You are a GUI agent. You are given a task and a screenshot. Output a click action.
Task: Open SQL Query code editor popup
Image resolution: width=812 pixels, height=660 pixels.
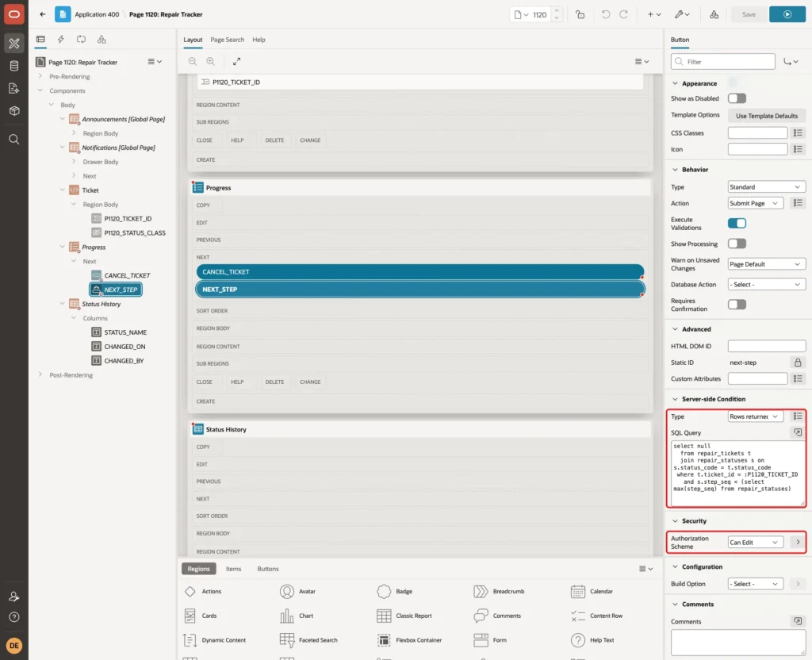tap(798, 432)
